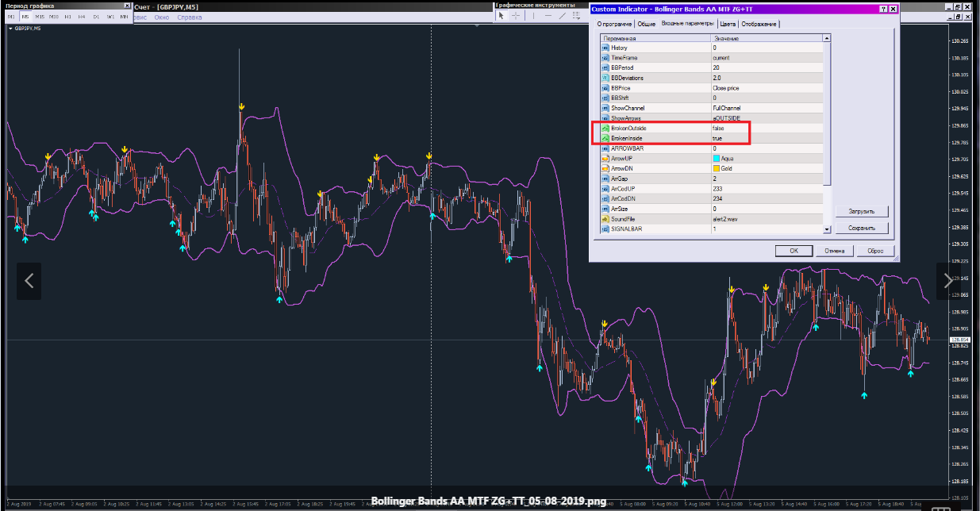Open ShowChannel FullChannel value dropdown
The image size is (980, 511).
point(766,108)
